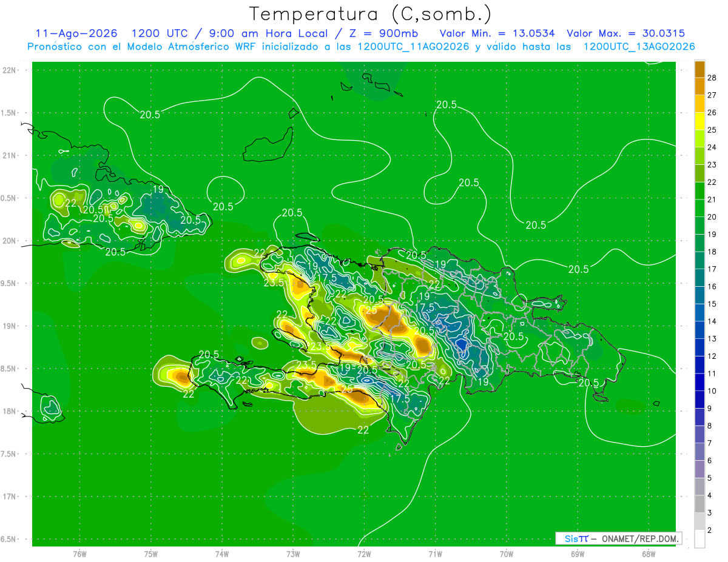Click the legend scale number "28"
The image size is (728, 562).
[x=712, y=78]
